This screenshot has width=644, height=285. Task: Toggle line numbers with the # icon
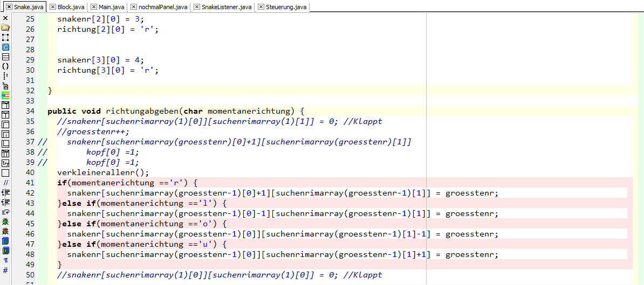point(5,269)
